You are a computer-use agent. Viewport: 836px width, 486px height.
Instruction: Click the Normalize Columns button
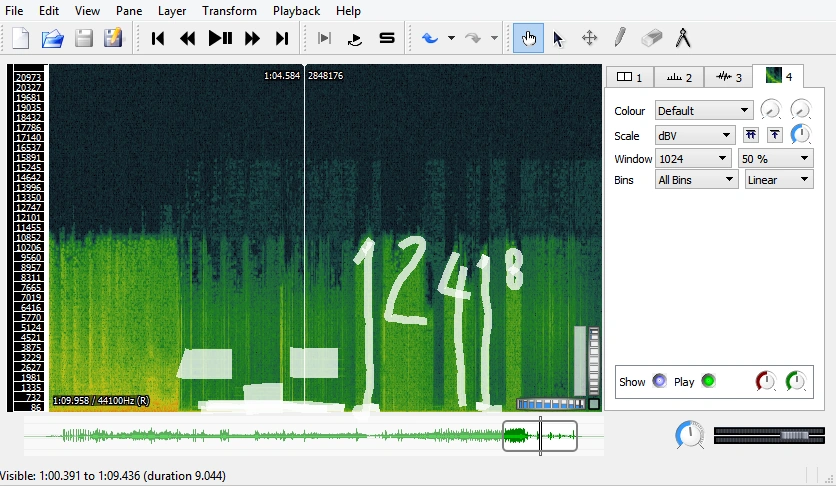[750, 135]
